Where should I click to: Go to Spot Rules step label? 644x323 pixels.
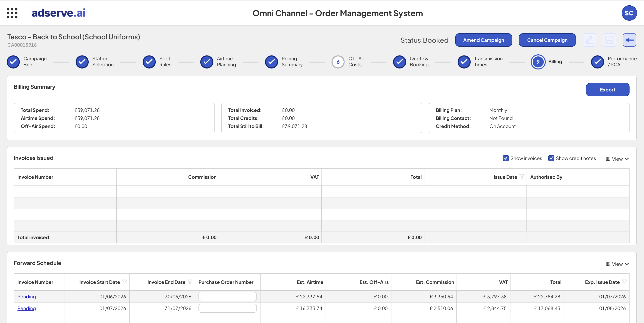[165, 61]
